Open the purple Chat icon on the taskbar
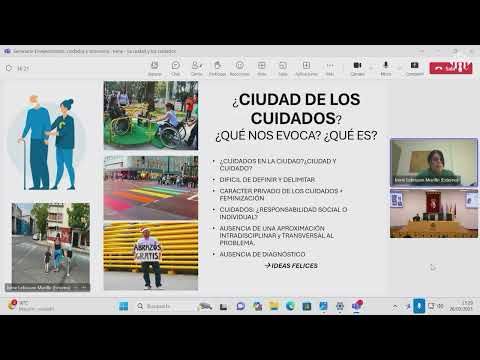 tap(241, 306)
